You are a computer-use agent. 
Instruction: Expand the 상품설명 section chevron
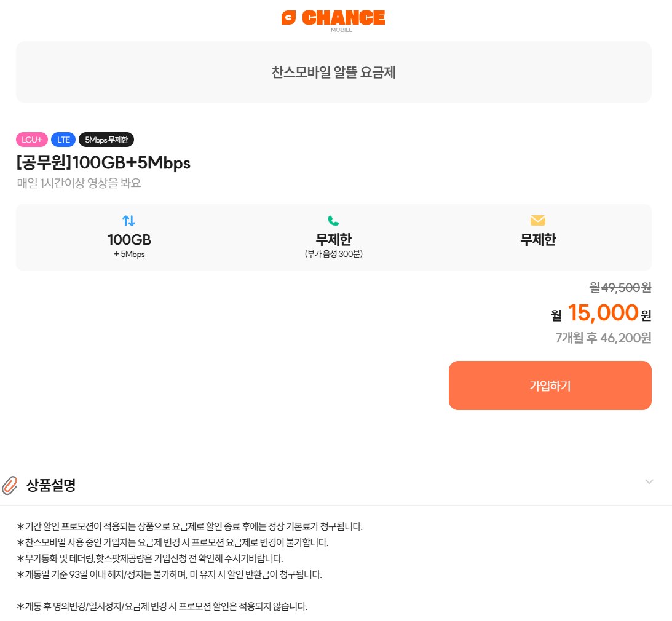tap(649, 482)
